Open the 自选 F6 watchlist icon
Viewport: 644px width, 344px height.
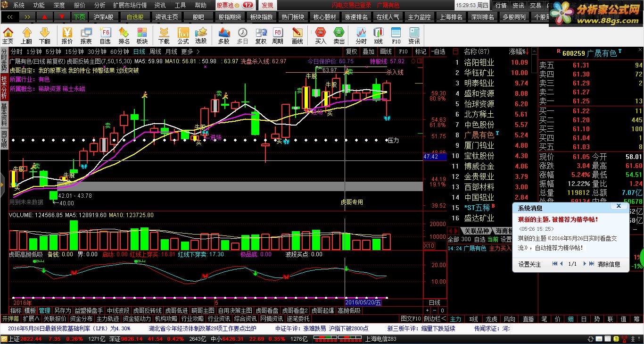click(x=105, y=36)
